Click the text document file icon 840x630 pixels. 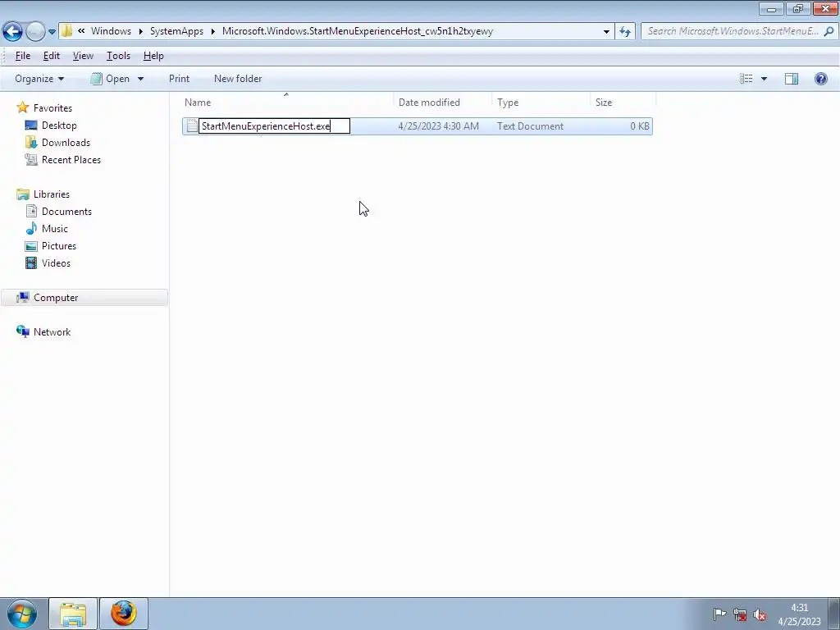[x=192, y=126]
